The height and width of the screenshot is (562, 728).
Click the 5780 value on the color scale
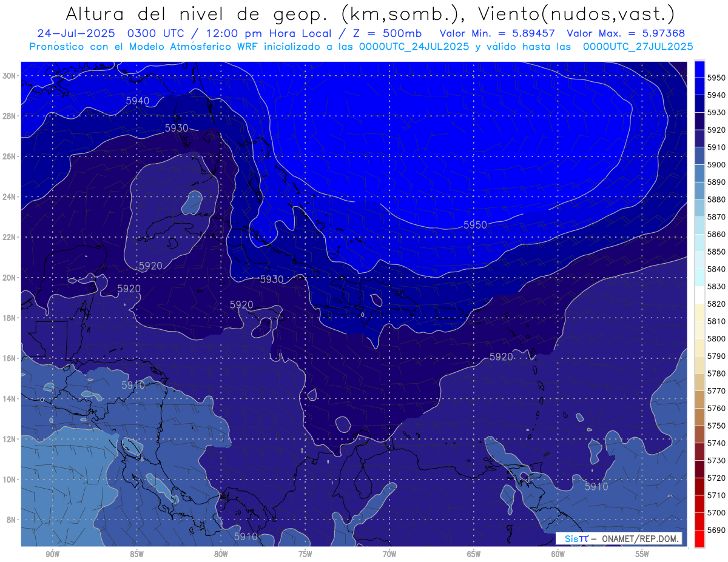tap(716, 373)
